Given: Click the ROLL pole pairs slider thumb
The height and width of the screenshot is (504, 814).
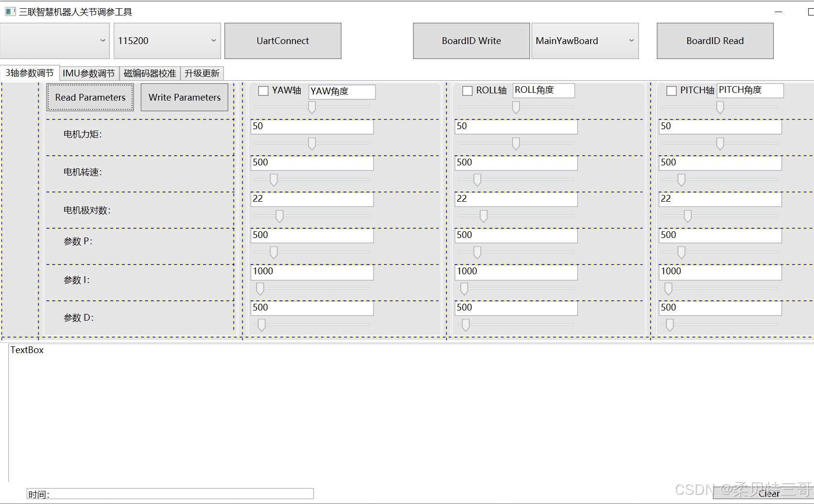Looking at the screenshot, I should pyautogui.click(x=484, y=216).
